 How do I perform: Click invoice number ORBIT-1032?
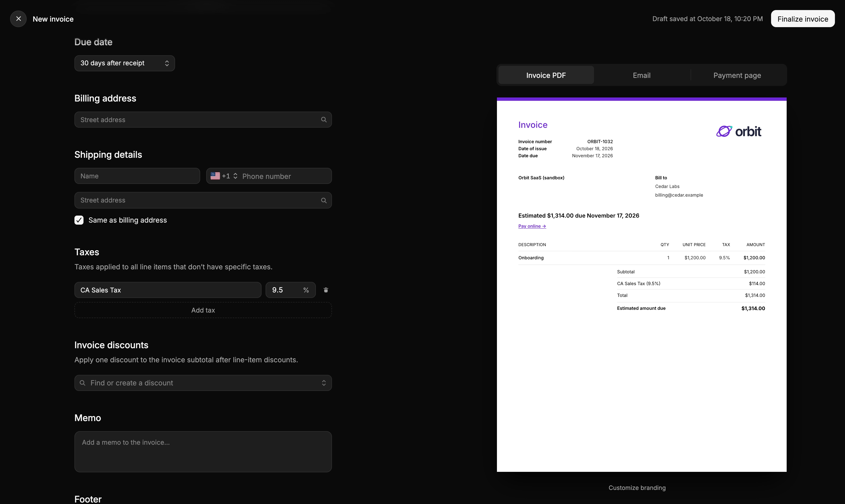[x=600, y=142]
